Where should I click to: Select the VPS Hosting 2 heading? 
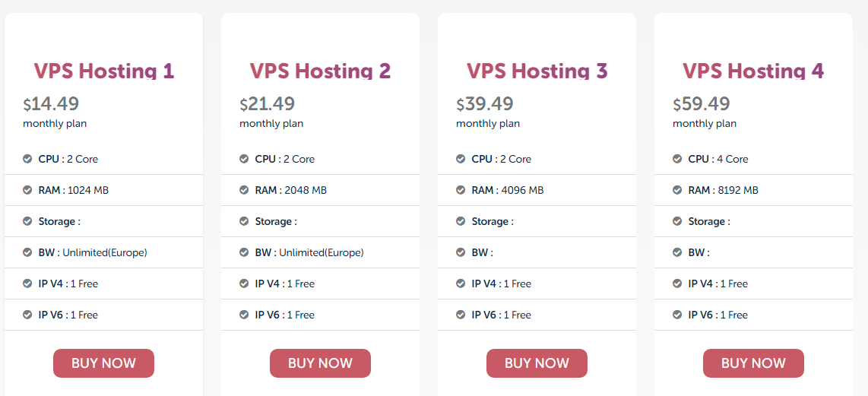pyautogui.click(x=320, y=71)
